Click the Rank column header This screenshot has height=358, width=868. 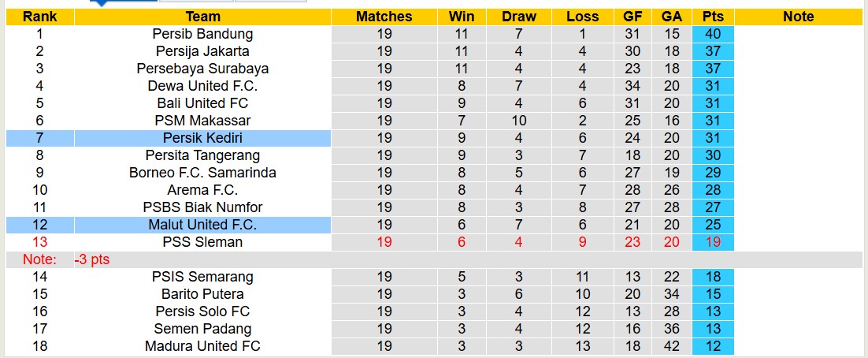(x=39, y=17)
